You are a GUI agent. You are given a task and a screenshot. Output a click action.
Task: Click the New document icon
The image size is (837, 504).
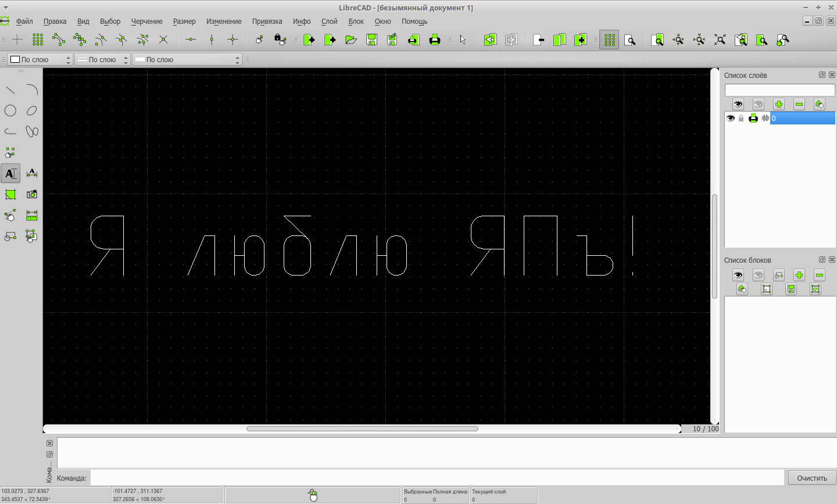coord(309,40)
